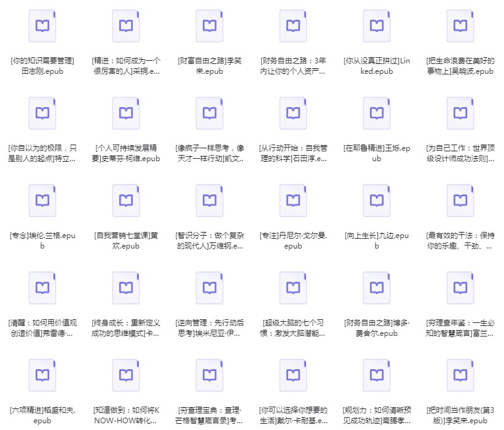The height and width of the screenshot is (430, 504).
Task: Click file name [你从没真正拼过]Linked.epub
Action: coord(377,66)
